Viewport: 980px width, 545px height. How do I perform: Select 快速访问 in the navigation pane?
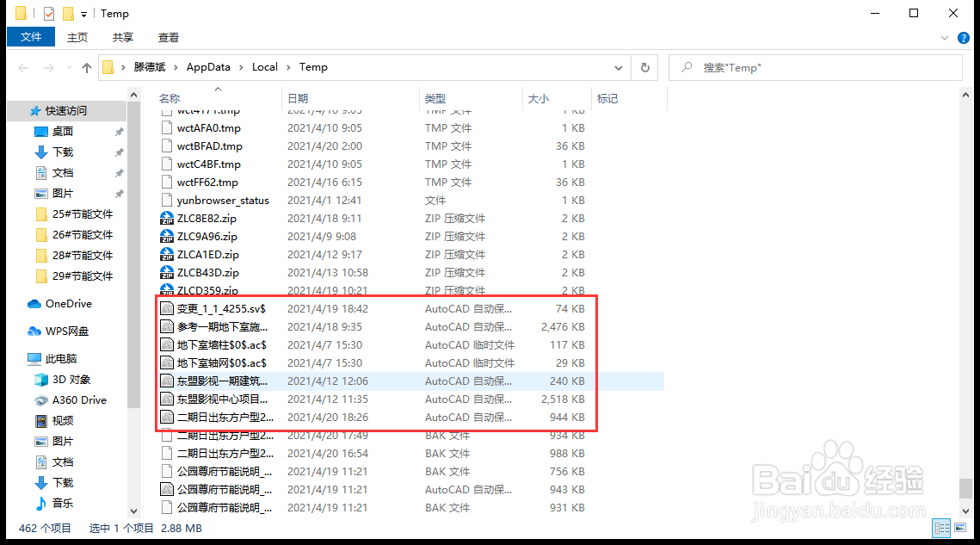(x=66, y=111)
